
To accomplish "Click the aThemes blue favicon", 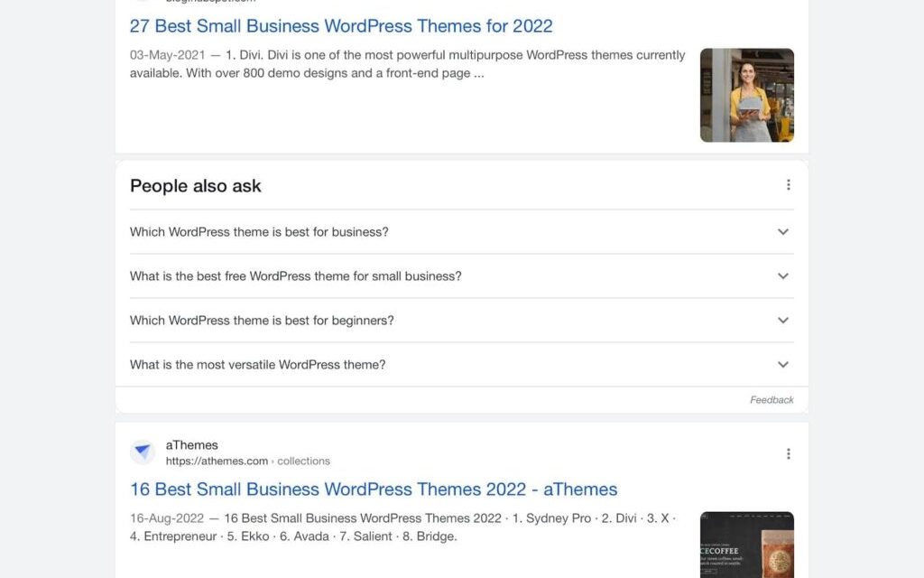I will (143, 452).
